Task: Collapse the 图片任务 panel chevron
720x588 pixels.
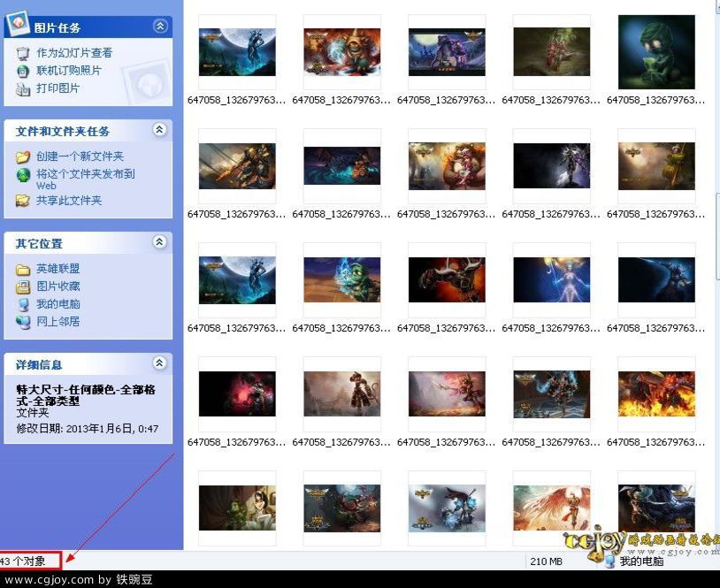Action: (x=159, y=27)
